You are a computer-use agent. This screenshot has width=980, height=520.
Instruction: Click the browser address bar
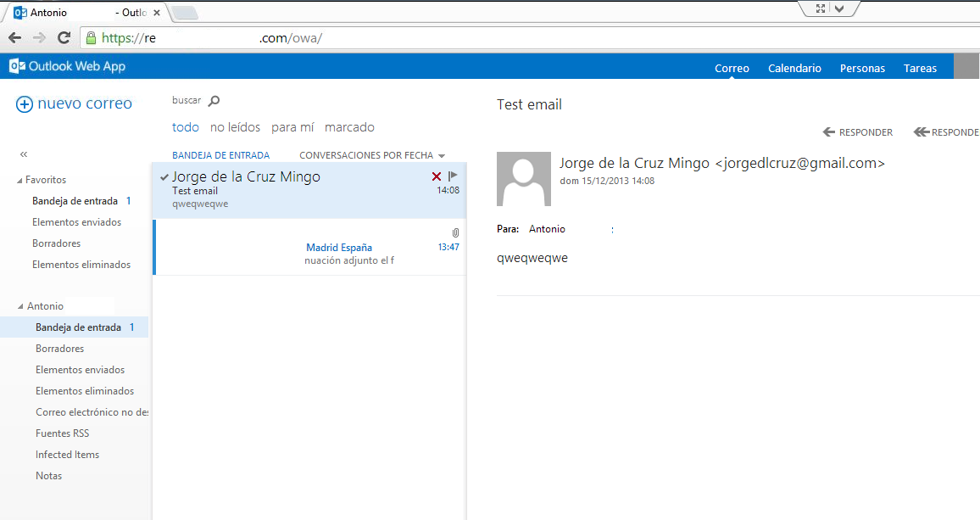[532, 38]
